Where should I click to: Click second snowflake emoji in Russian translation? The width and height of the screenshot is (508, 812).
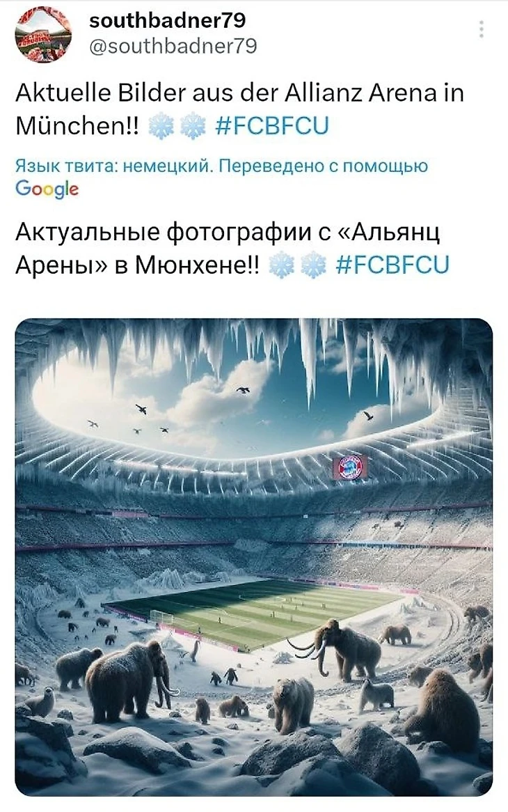pyautogui.click(x=313, y=265)
